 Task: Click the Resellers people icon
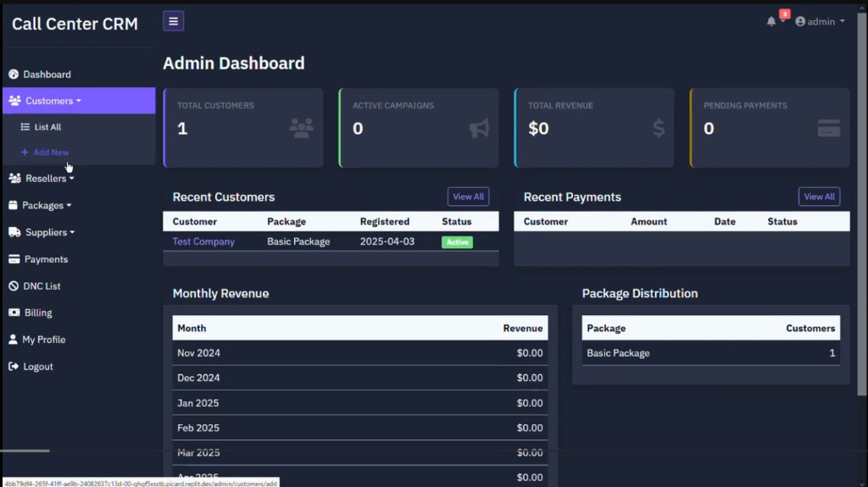point(15,178)
